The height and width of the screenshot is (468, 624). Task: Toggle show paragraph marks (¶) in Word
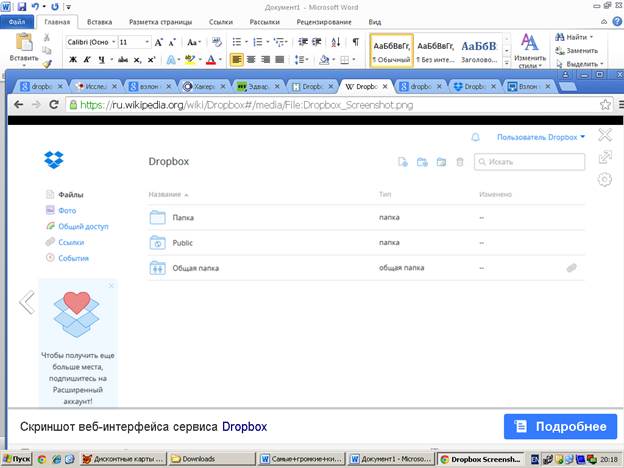point(355,42)
